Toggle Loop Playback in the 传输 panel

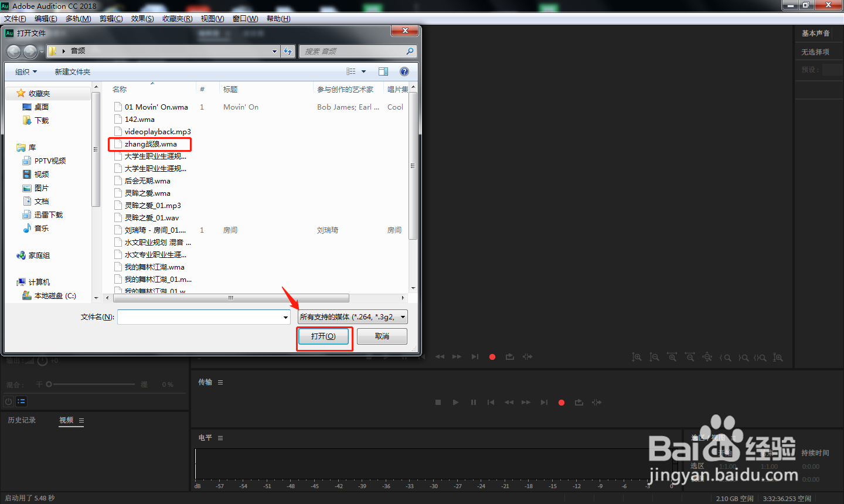(x=579, y=403)
